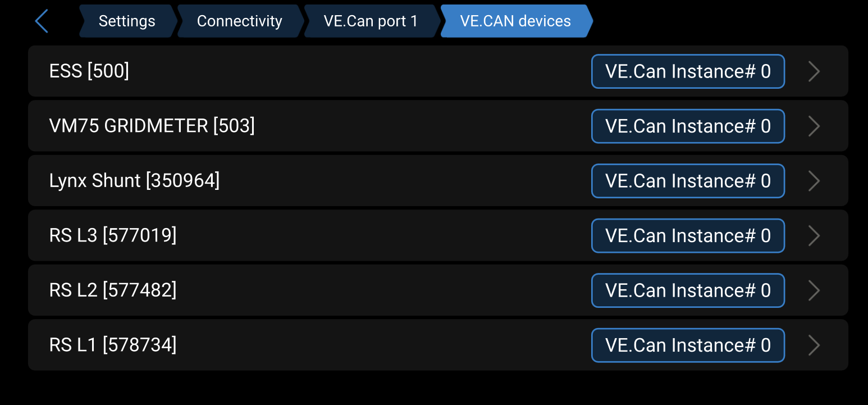
Task: Modify VE.Can Instance for RS L2
Action: (688, 290)
